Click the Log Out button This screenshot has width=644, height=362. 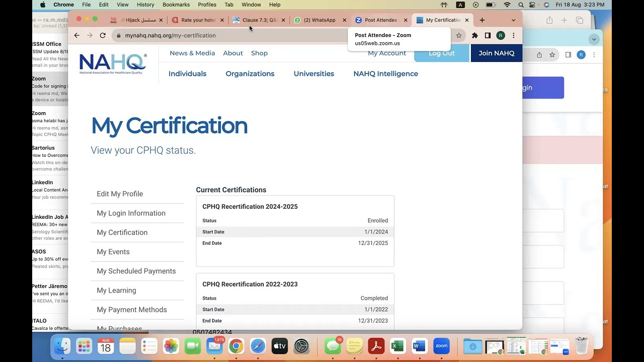click(x=442, y=53)
